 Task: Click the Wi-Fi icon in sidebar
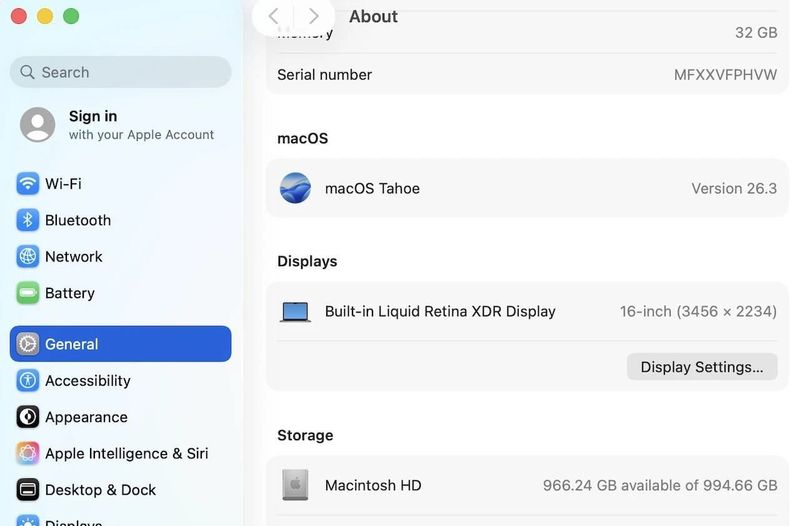(28, 184)
